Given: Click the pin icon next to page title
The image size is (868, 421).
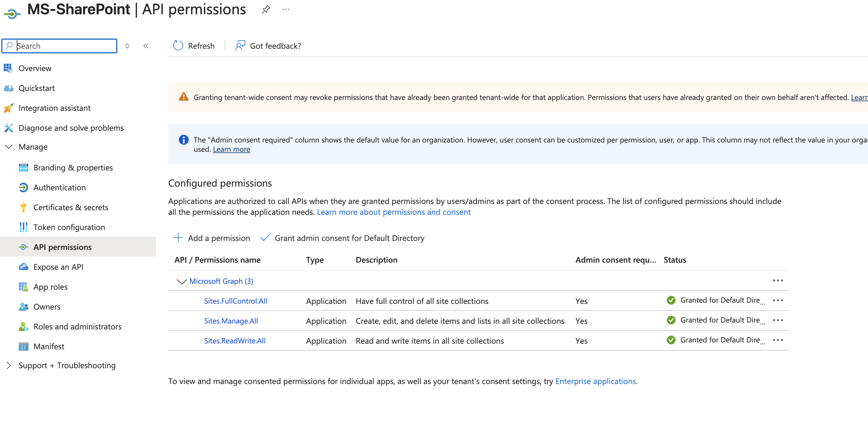Looking at the screenshot, I should pos(266,9).
